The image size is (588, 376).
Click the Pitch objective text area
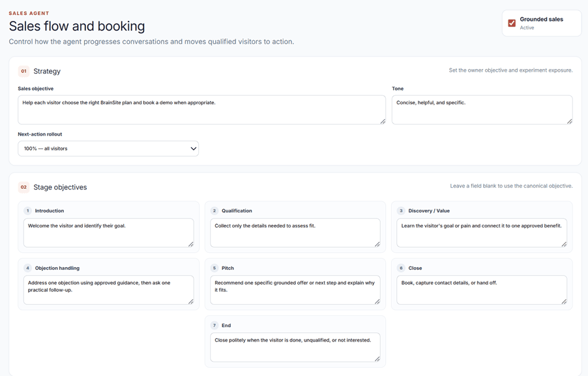[x=295, y=290]
